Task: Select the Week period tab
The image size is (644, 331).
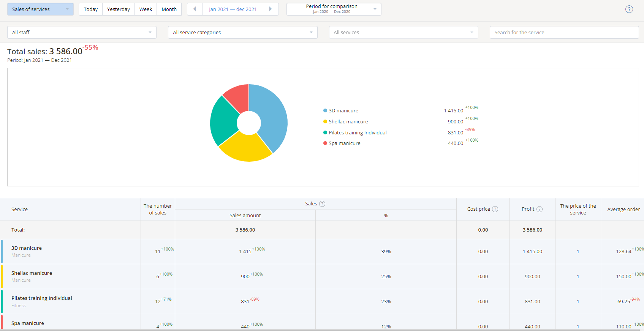Action: (146, 9)
